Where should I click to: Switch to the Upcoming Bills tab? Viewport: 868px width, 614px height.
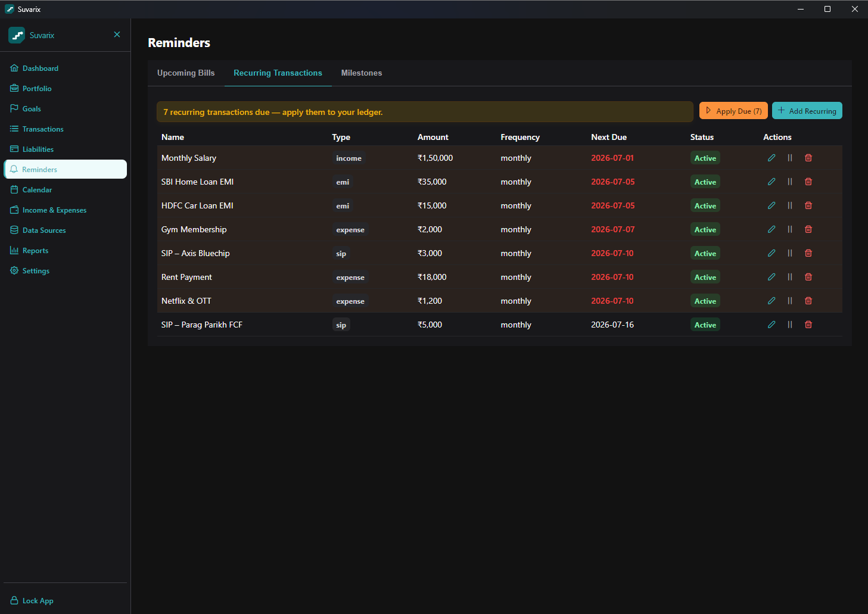pyautogui.click(x=186, y=73)
